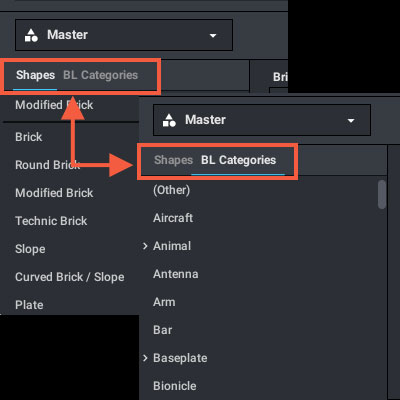This screenshot has width=400, height=400.
Task: Select Shapes tab in lower panel
Action: coord(173,160)
